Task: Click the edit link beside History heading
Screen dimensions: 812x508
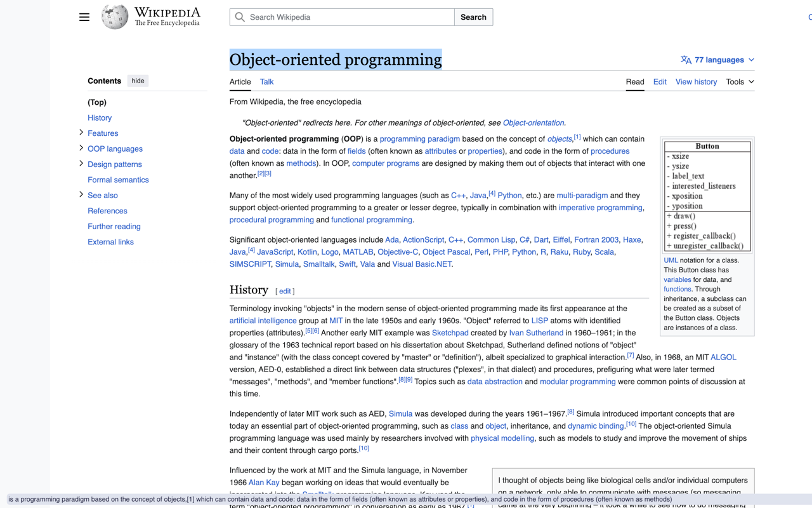Action: point(285,291)
